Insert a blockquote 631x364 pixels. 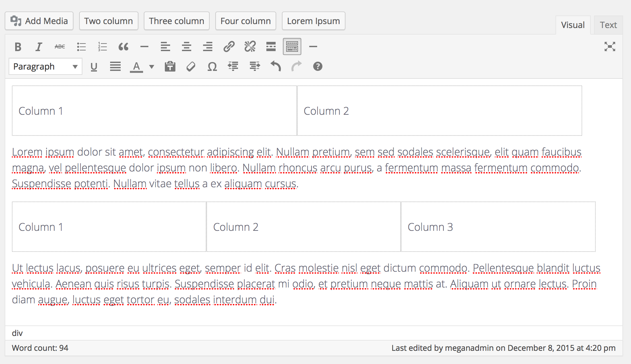pos(123,47)
